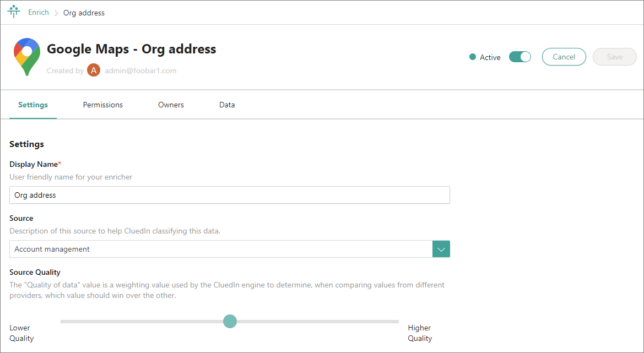Click the Source Quality slider handle
The image size is (644, 353).
(230, 321)
